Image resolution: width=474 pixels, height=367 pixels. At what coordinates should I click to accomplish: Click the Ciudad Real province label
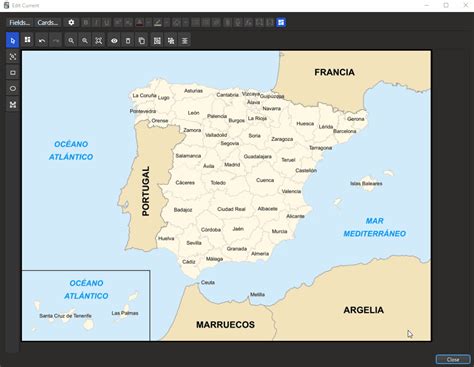(x=231, y=209)
